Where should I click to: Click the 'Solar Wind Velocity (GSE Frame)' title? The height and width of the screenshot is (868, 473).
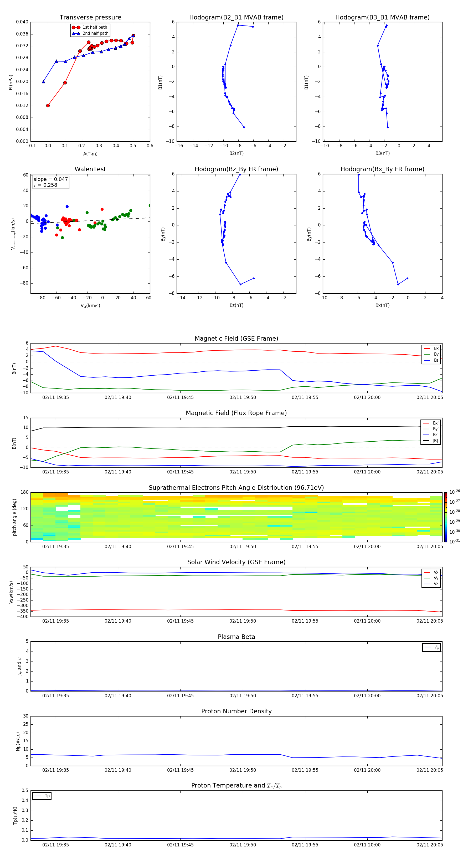[x=236, y=562]
